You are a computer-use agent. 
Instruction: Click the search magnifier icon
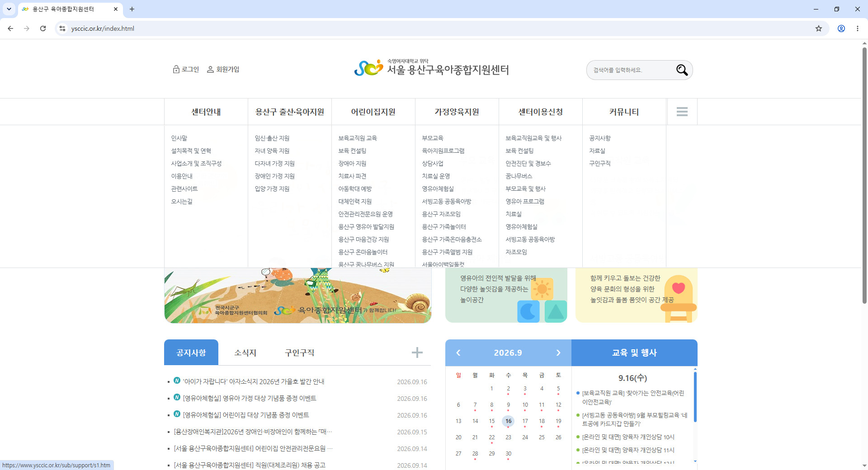(x=682, y=70)
